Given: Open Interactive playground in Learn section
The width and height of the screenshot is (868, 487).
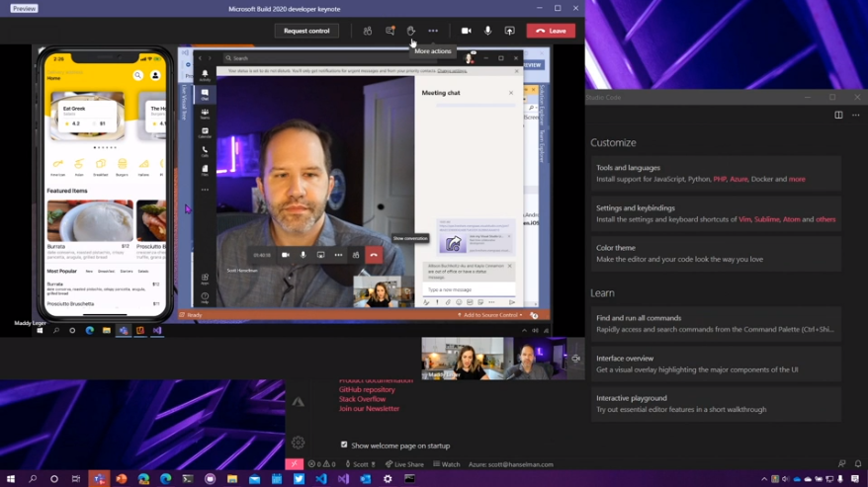Looking at the screenshot, I should [716, 403].
